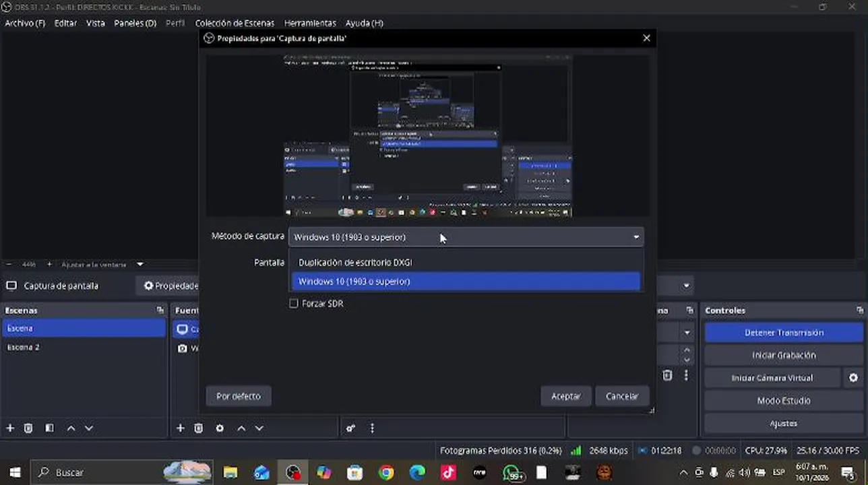Viewport: 868px width, 485px height.
Task: Zoom in preview with plus button
Action: [x=49, y=264]
